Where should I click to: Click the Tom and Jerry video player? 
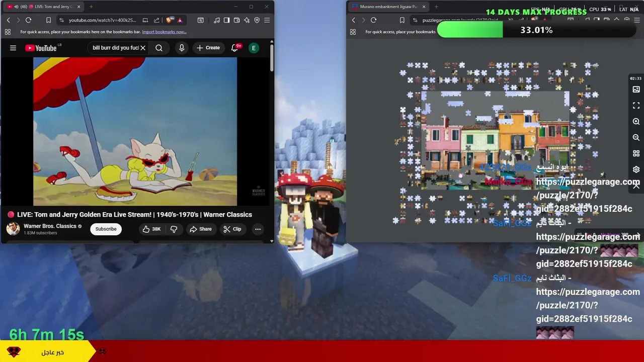click(135, 132)
